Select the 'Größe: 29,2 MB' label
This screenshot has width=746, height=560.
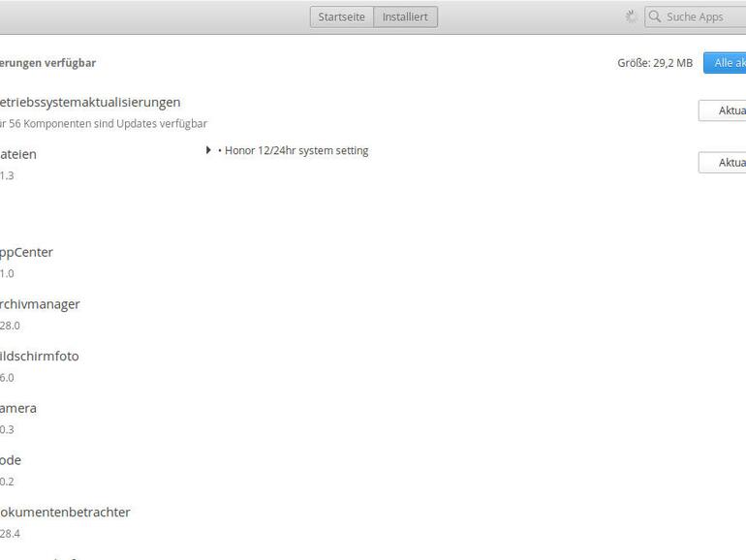pos(655,63)
